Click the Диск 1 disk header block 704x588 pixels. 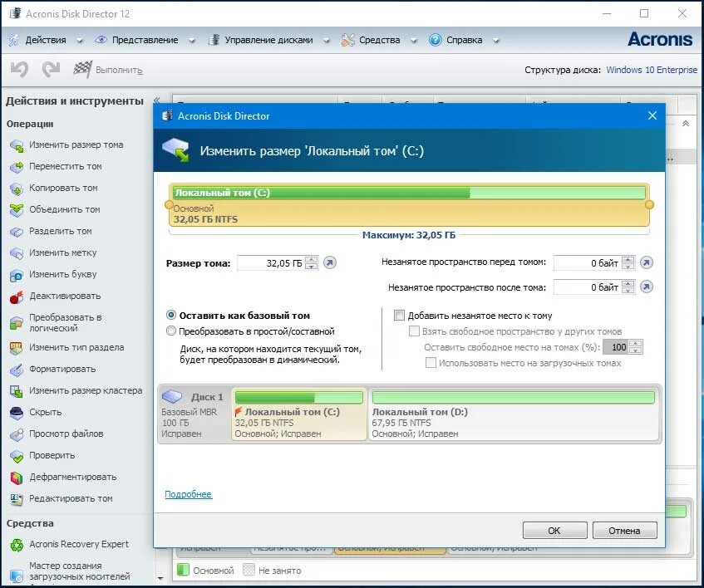(x=194, y=414)
